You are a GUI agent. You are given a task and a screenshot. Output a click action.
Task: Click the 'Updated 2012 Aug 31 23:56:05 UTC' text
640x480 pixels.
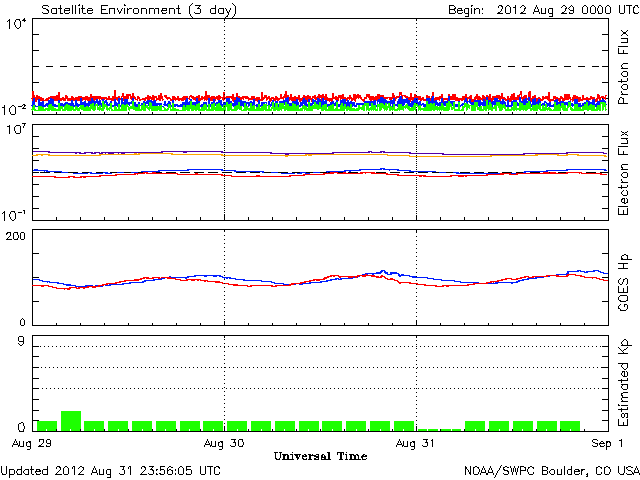(110, 471)
